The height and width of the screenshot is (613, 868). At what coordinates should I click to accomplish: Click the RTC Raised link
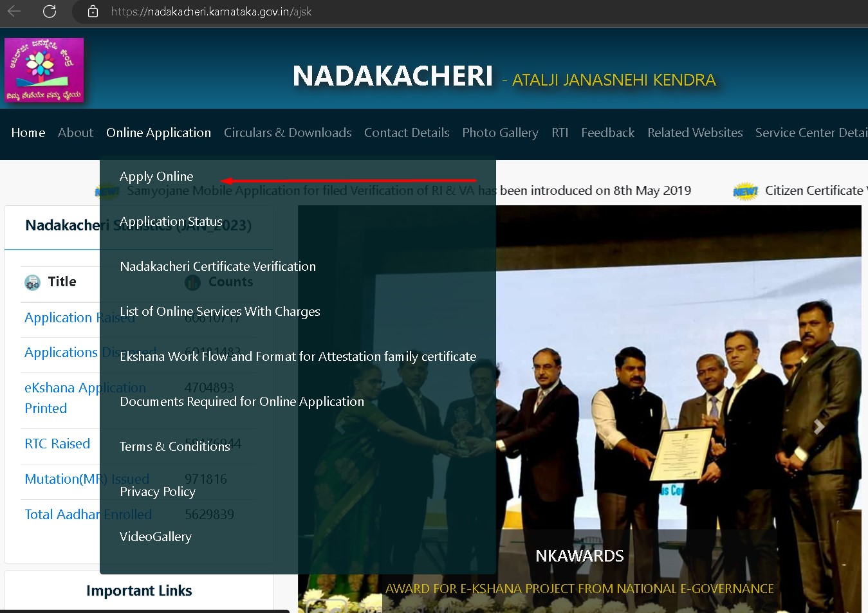click(x=57, y=444)
